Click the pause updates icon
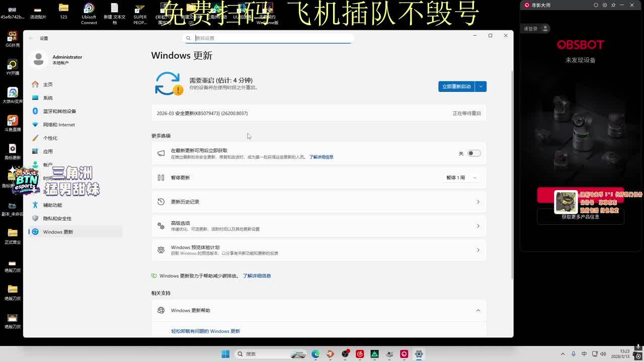This screenshot has height=362, width=644. coord(161,177)
